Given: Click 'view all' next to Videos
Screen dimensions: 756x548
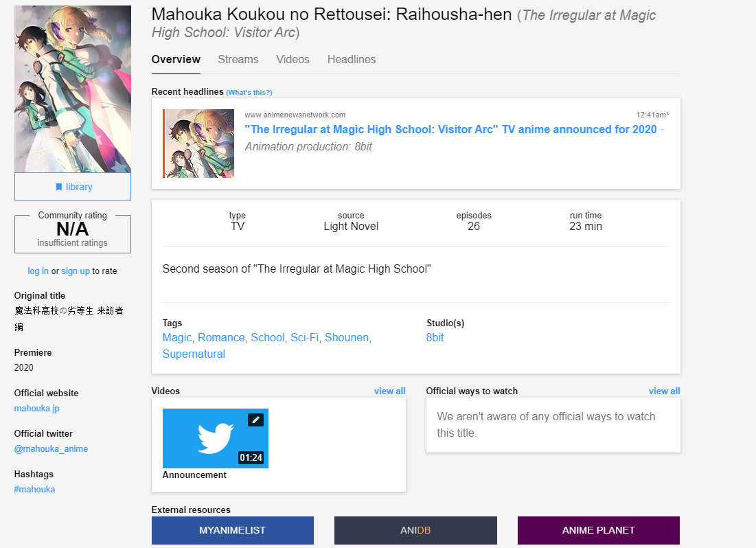Looking at the screenshot, I should pyautogui.click(x=389, y=391).
